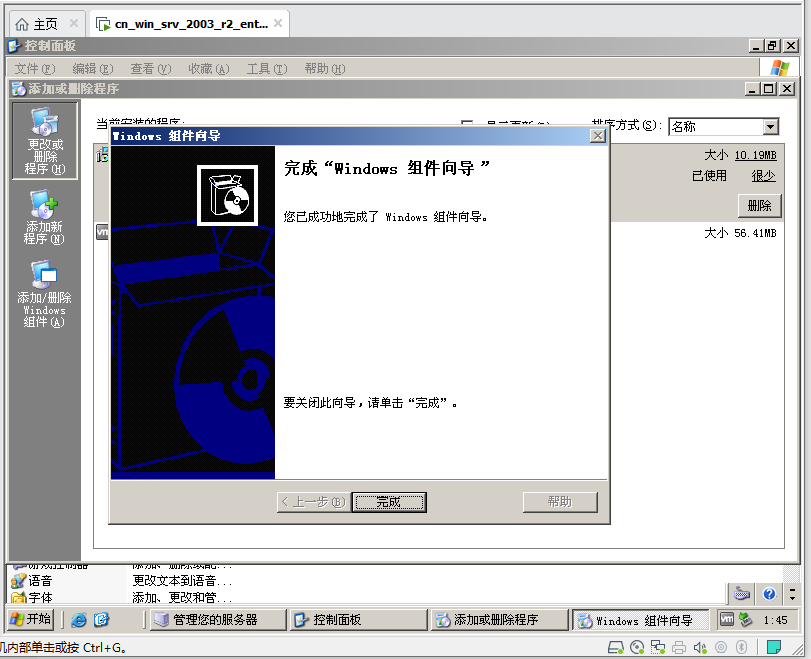The height and width of the screenshot is (659, 811).
Task: Open the 查看(V) menu
Action: [151, 68]
